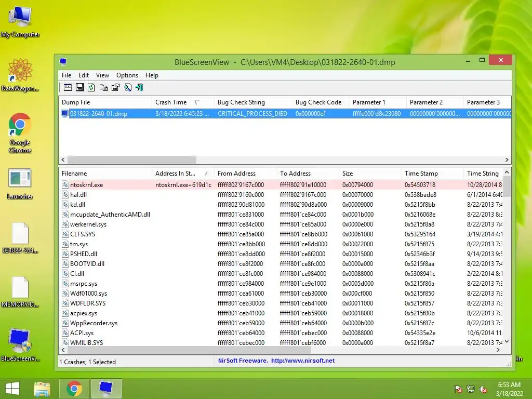The height and width of the screenshot is (399, 532).
Task: Sort by the Parameter 1 column header
Action: (x=378, y=102)
